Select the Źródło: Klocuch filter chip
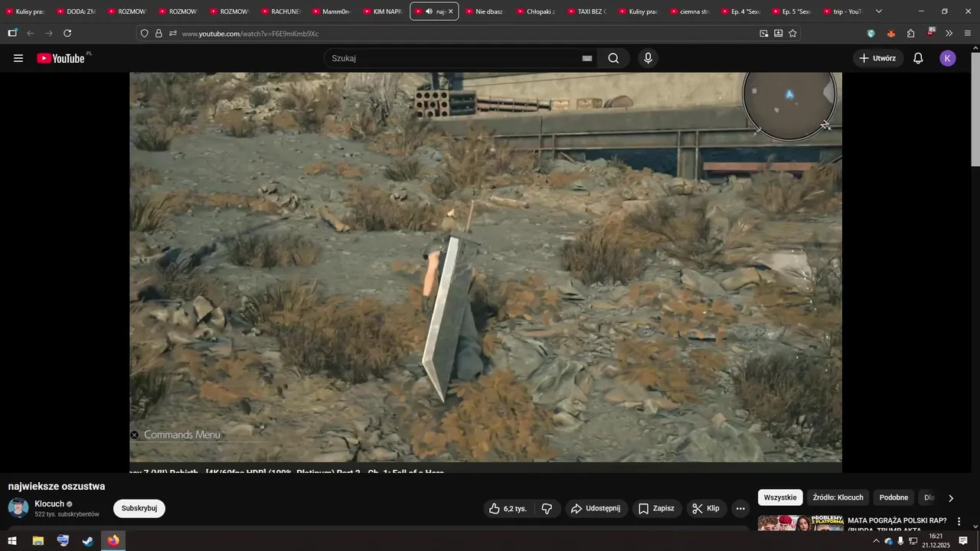The image size is (980, 551). click(838, 497)
